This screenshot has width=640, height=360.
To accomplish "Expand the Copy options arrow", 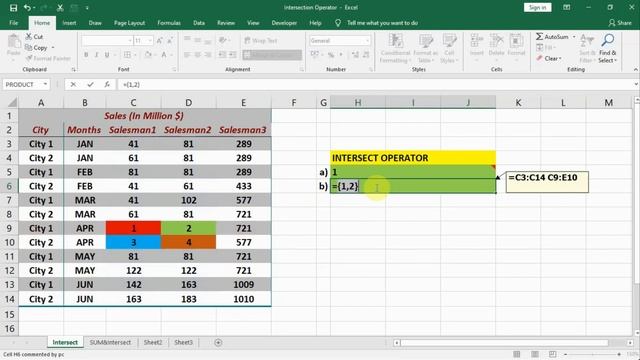I will coord(53,48).
